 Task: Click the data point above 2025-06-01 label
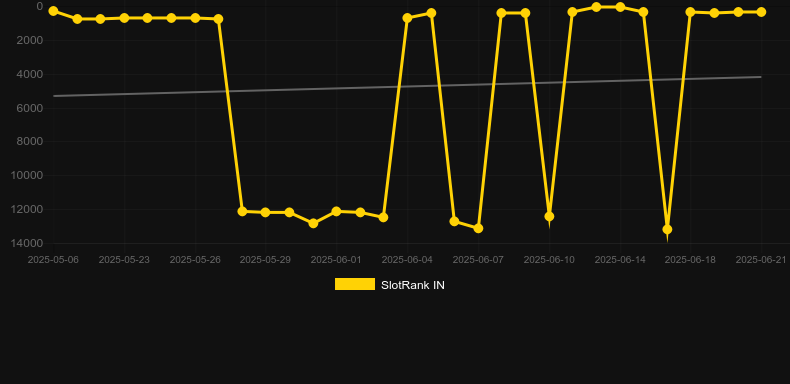[337, 211]
